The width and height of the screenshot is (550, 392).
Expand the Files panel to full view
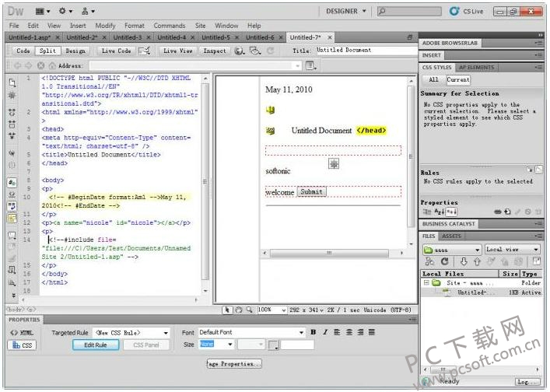point(537,262)
